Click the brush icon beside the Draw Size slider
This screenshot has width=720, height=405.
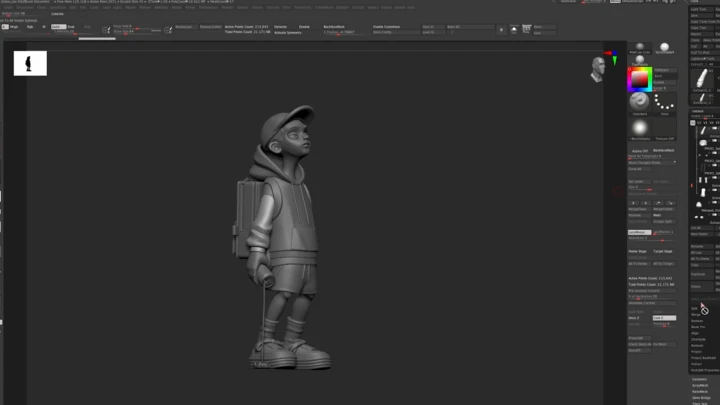(x=168, y=30)
